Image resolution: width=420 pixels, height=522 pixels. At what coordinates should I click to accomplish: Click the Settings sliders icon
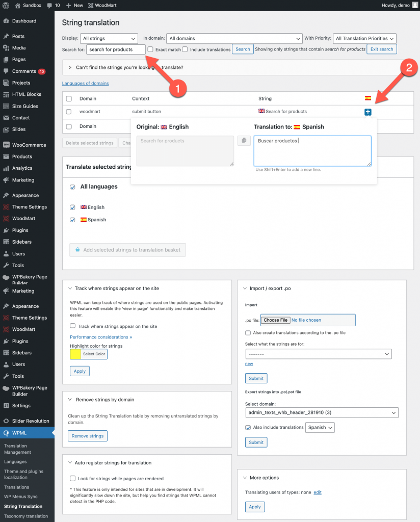coord(6,406)
